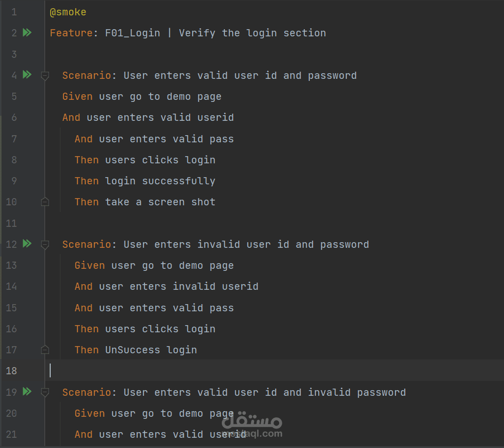
Task: Run the valid id, invalid password scenario
Action: click(x=27, y=392)
